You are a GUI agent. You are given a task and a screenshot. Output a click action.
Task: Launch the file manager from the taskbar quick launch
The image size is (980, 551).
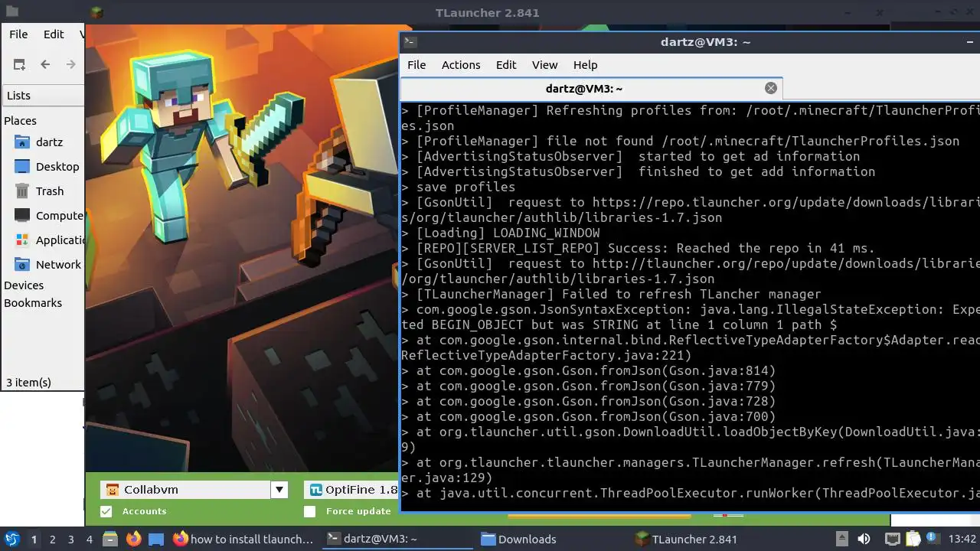(109, 539)
